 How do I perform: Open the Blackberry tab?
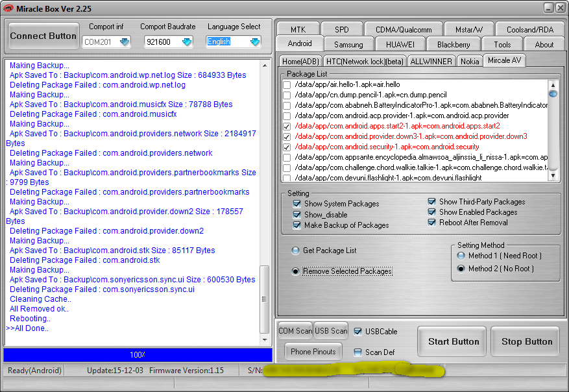[x=454, y=44]
